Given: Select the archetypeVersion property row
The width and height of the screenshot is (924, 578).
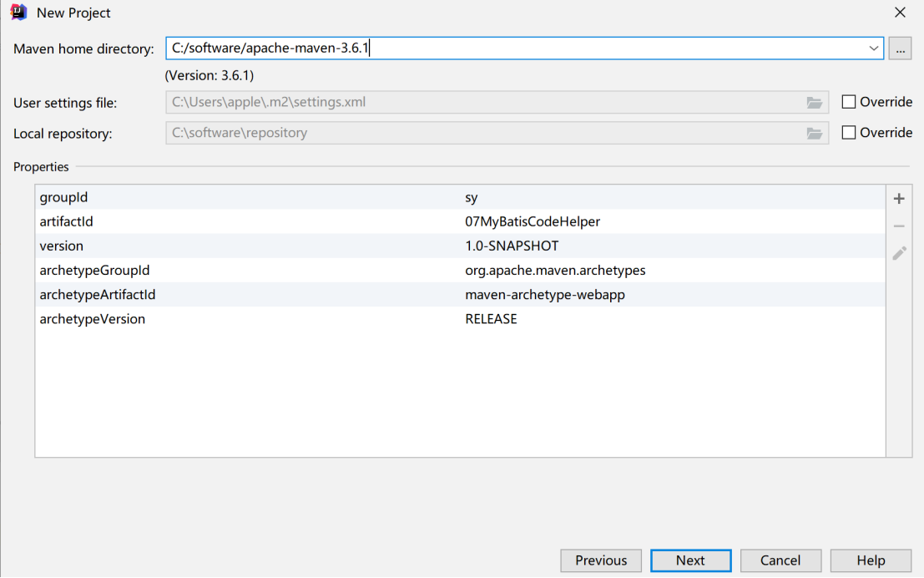Looking at the screenshot, I should tap(460, 319).
